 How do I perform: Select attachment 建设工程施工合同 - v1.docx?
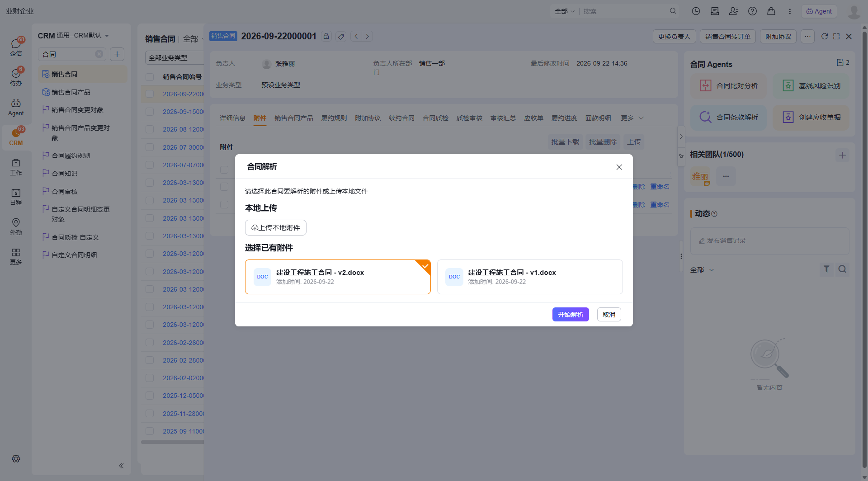530,277
